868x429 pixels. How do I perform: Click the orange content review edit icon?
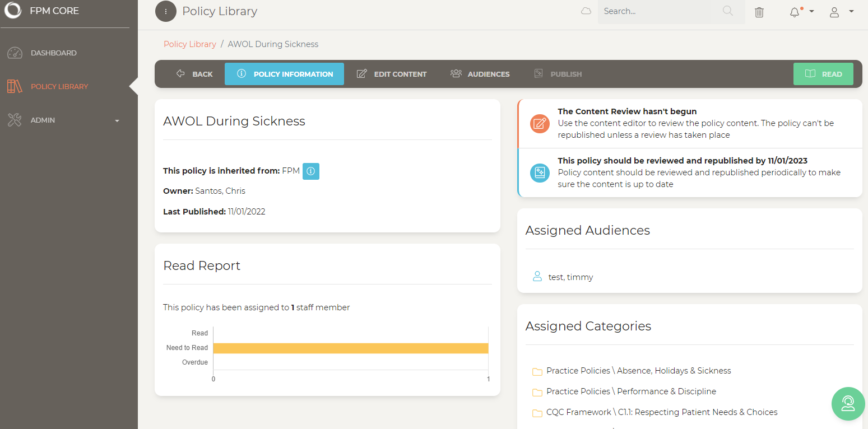coord(540,123)
